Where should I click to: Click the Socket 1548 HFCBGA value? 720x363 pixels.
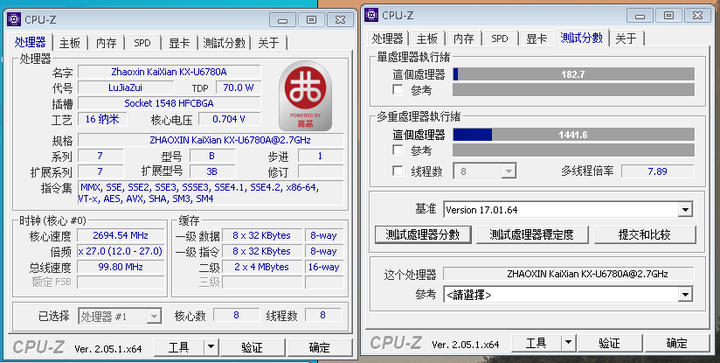click(169, 103)
